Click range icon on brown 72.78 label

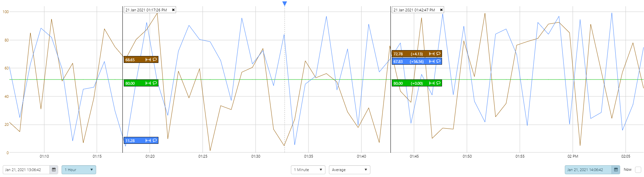tap(432, 54)
